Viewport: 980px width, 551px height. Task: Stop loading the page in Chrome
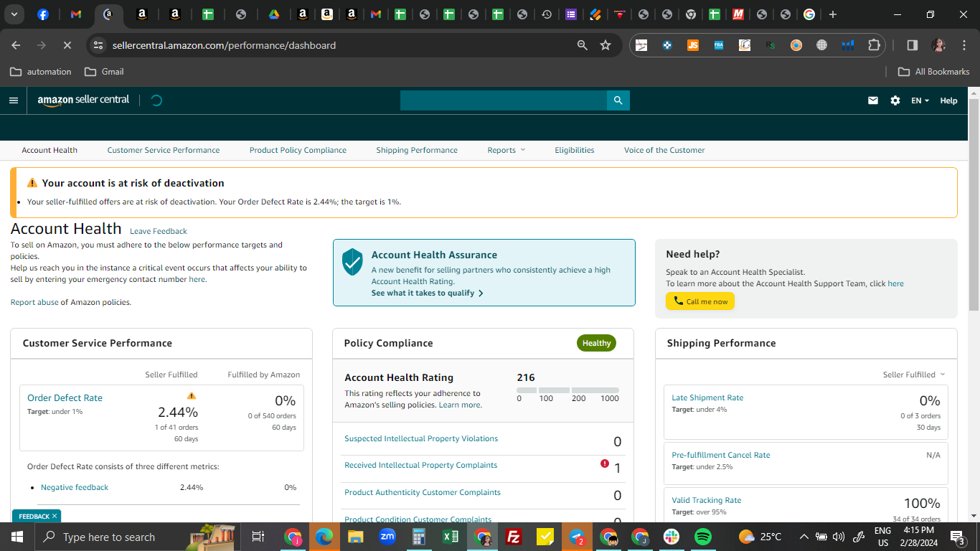point(67,45)
